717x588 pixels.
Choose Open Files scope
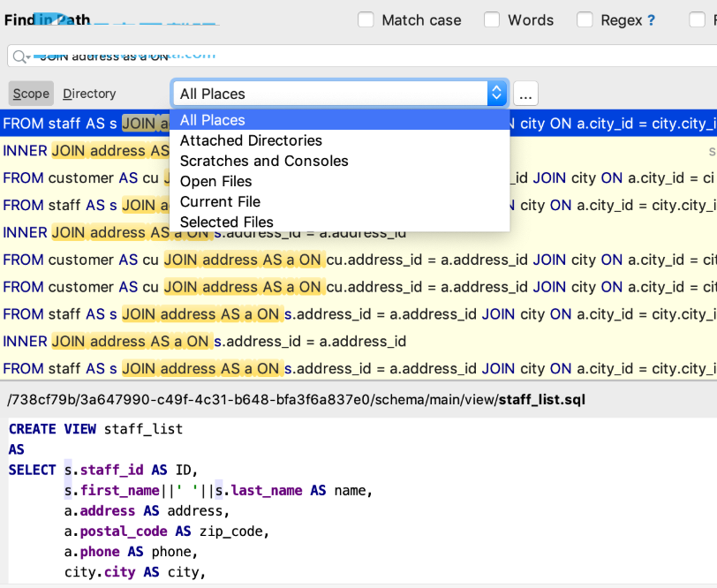[340, 182]
